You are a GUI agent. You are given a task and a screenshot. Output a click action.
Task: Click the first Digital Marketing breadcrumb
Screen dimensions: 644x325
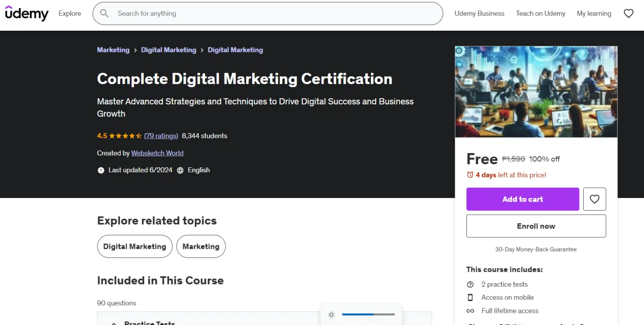click(x=169, y=50)
